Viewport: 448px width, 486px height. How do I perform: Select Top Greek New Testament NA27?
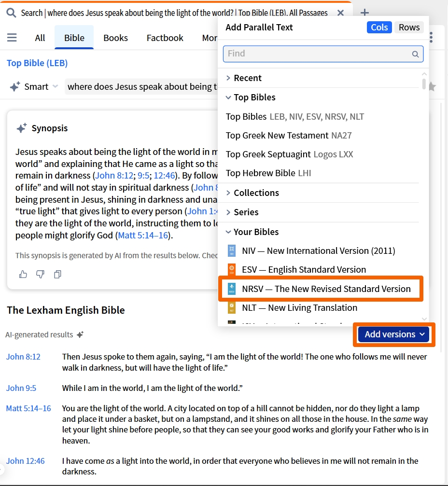289,136
